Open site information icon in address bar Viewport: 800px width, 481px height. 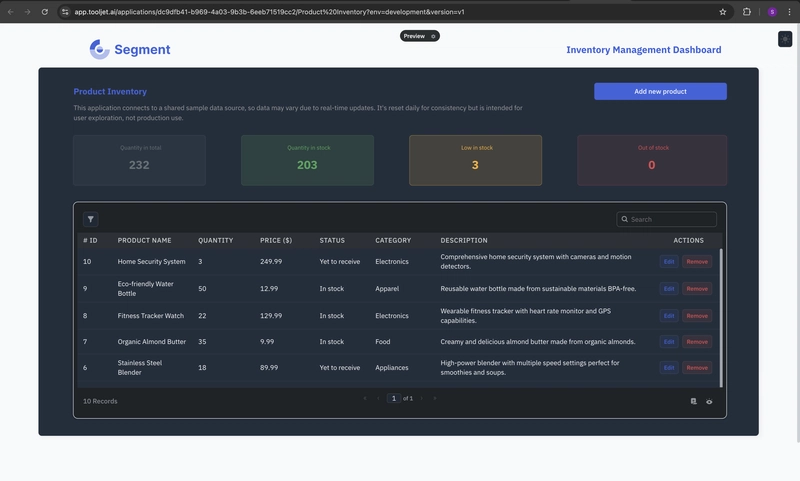tap(65, 12)
